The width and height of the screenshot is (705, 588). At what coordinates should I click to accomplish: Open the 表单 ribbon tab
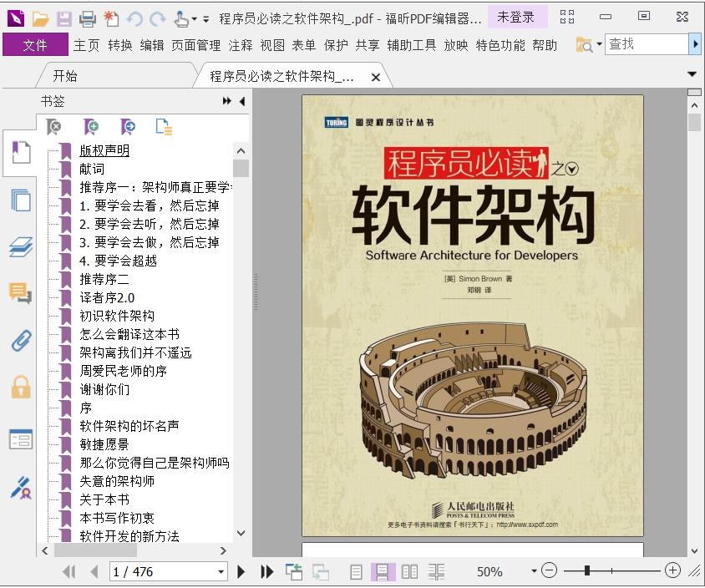304,45
